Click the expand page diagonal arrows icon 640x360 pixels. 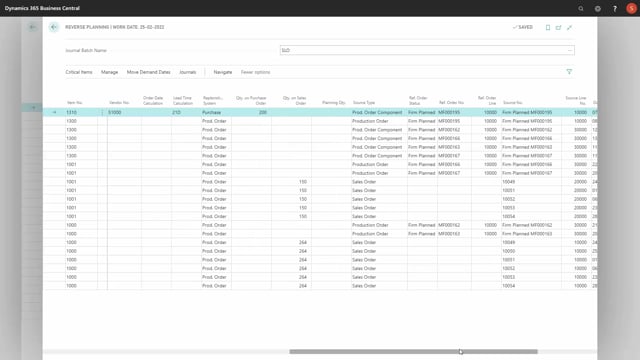(569, 27)
